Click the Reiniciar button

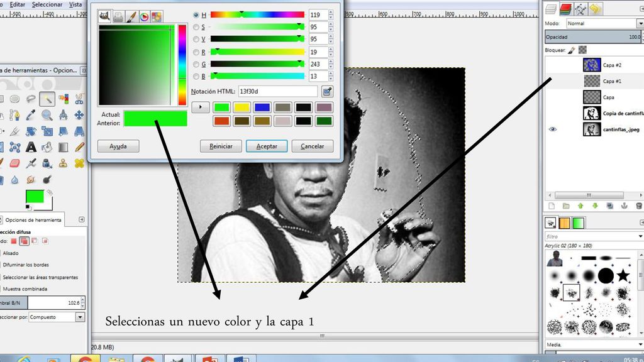point(221,146)
